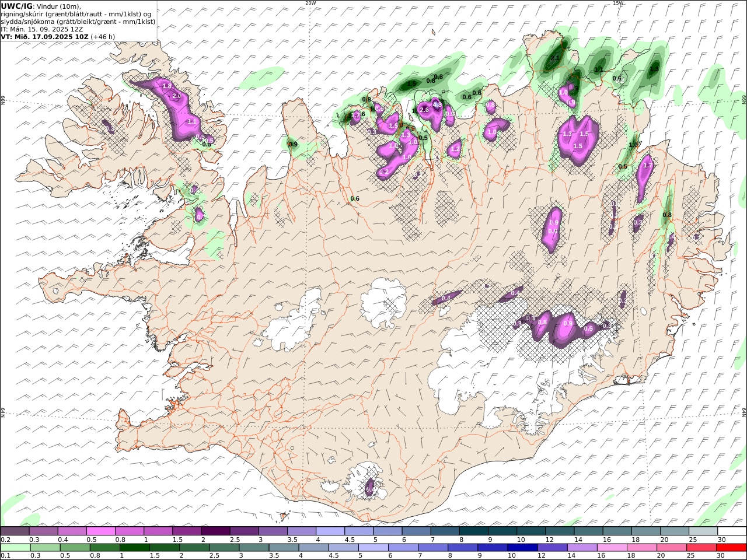Pick the light pink 16 swatch in lower legend

pyautogui.click(x=612, y=548)
